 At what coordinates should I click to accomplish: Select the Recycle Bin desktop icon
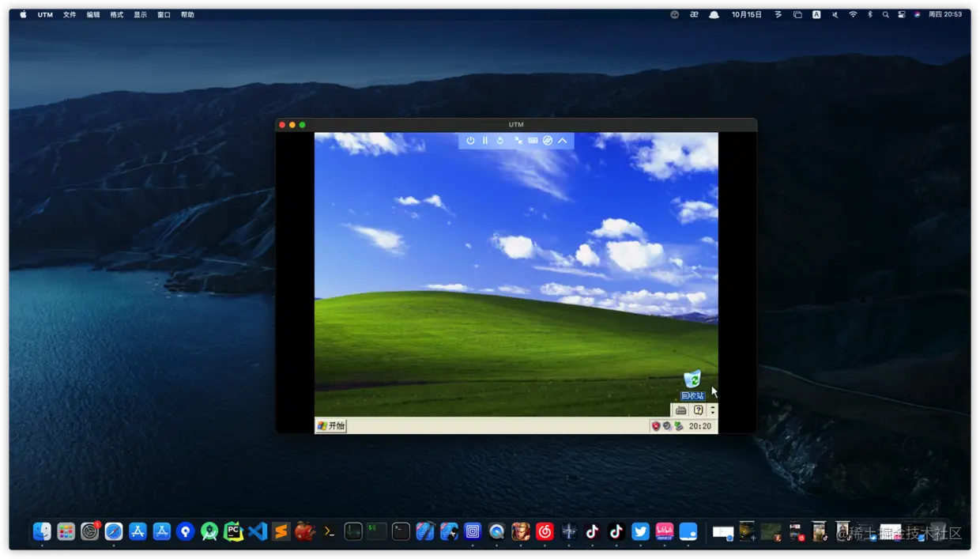692,385
